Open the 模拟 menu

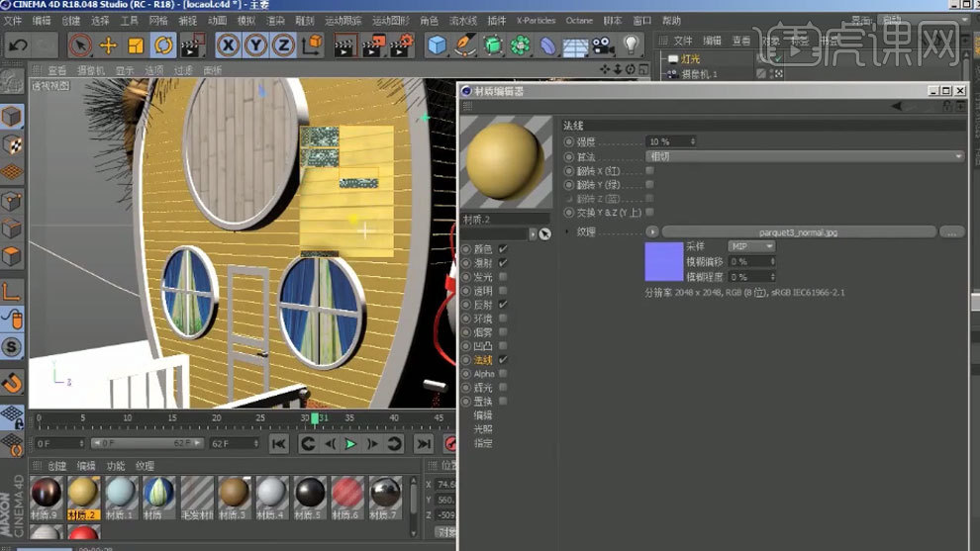click(246, 21)
